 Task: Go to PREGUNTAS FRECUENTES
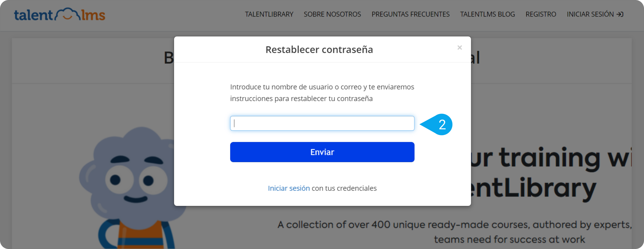tap(410, 14)
